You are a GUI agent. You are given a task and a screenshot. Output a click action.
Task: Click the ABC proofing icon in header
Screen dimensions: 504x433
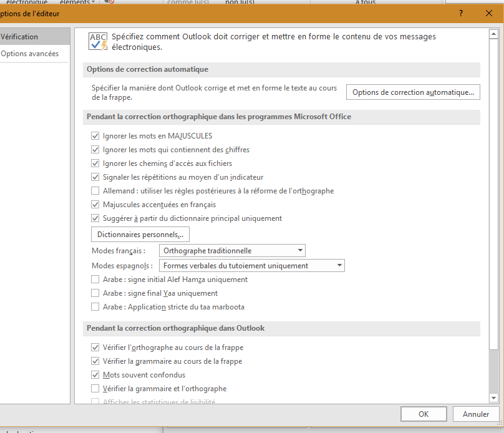click(98, 42)
